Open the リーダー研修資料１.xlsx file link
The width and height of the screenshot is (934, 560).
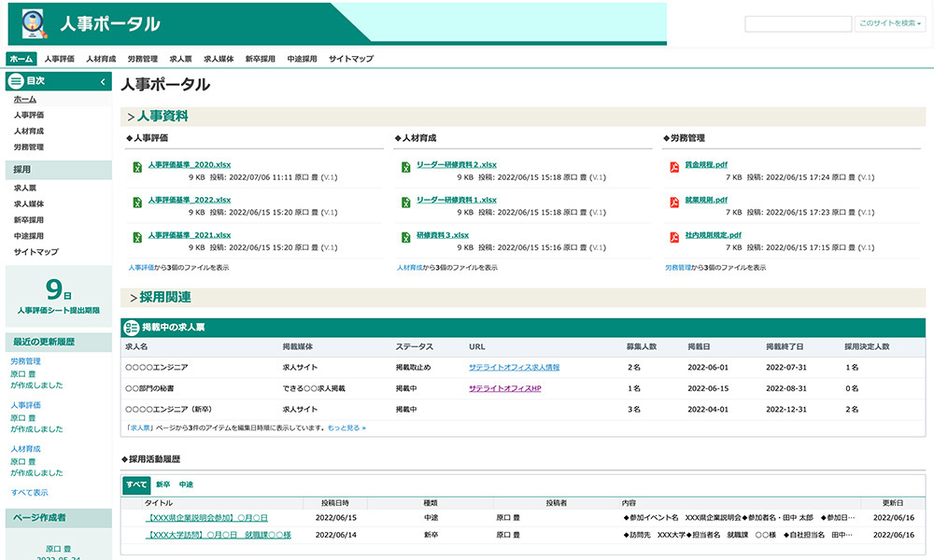coord(457,200)
